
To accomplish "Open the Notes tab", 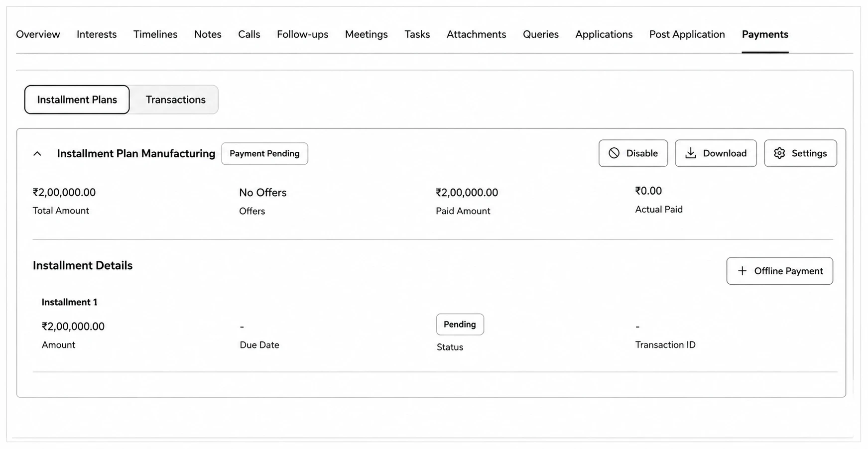I will point(208,34).
